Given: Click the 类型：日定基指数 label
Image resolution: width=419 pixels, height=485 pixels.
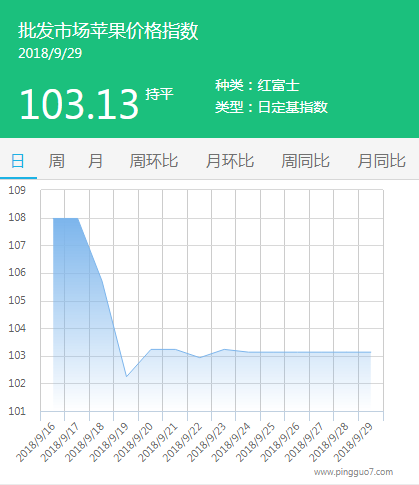Looking at the screenshot, I should click(x=271, y=107).
